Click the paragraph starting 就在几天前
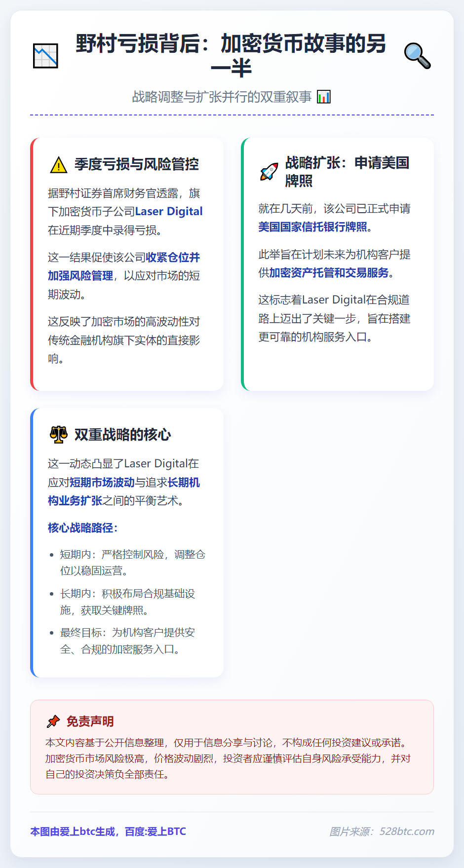Image resolution: width=464 pixels, height=868 pixels. [334, 218]
